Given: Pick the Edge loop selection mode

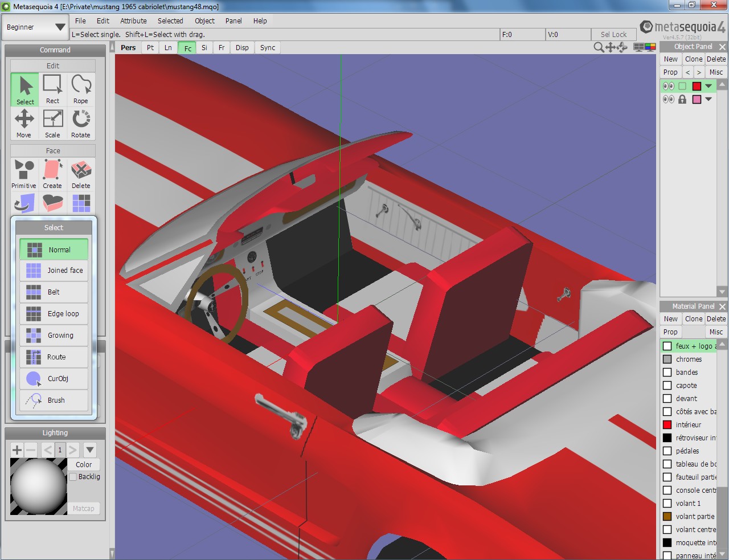Looking at the screenshot, I should click(x=54, y=314).
